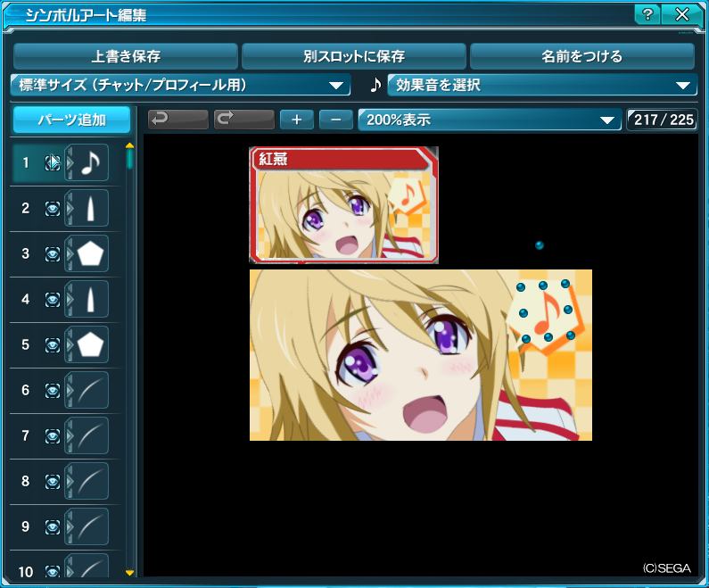709x588 pixels.
Task: Hide layer 3 with its eye icon
Action: (x=53, y=253)
